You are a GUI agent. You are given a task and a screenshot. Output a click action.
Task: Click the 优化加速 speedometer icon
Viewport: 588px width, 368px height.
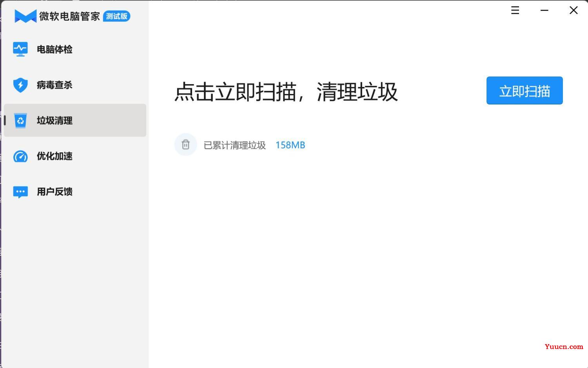click(20, 156)
